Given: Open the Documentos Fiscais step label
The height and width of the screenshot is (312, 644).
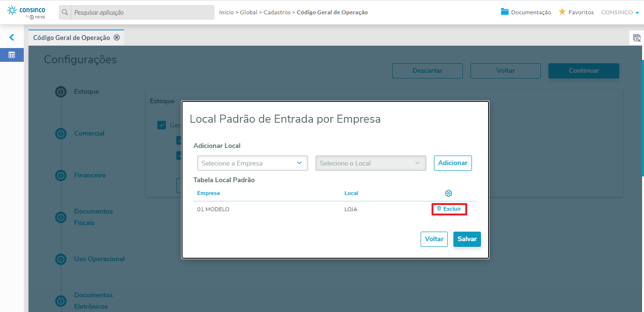Looking at the screenshot, I should [x=94, y=217].
